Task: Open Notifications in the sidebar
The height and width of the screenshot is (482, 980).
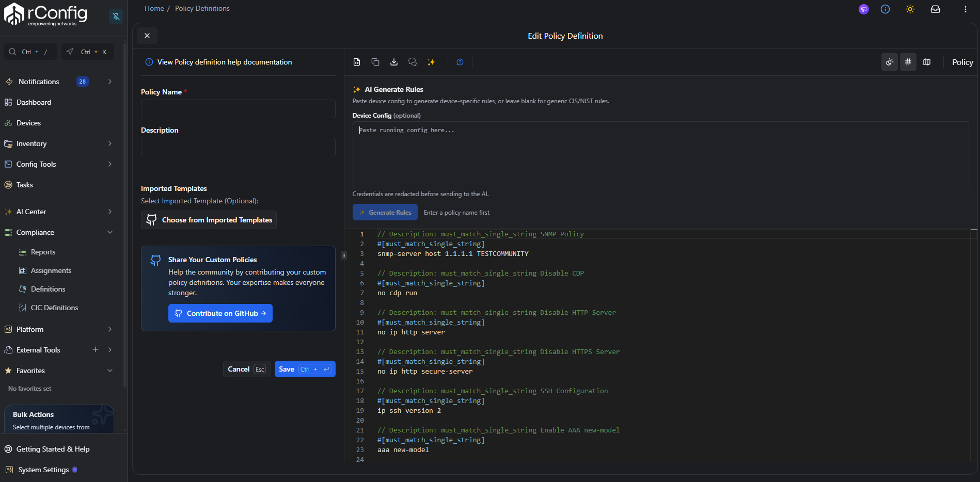Action: (39, 82)
